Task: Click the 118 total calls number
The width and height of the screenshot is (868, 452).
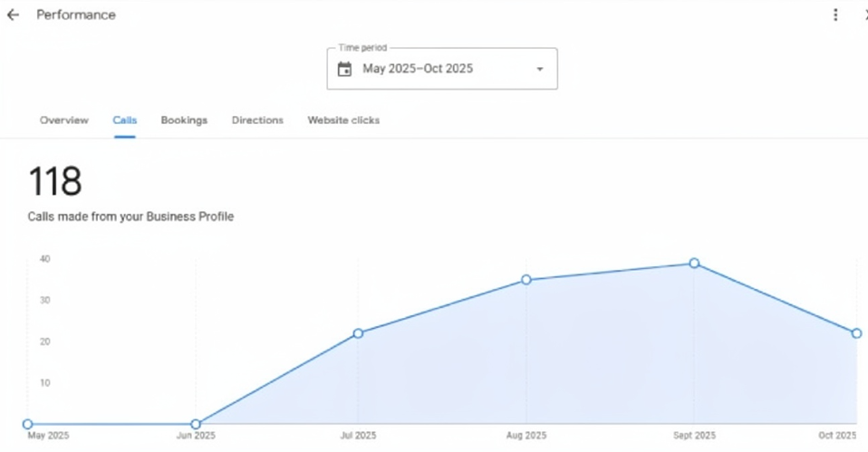Action: coord(55,182)
